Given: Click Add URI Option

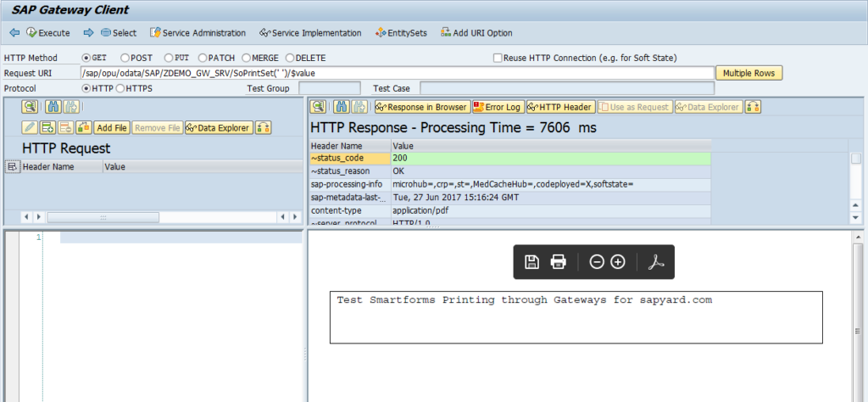Looking at the screenshot, I should point(476,33).
